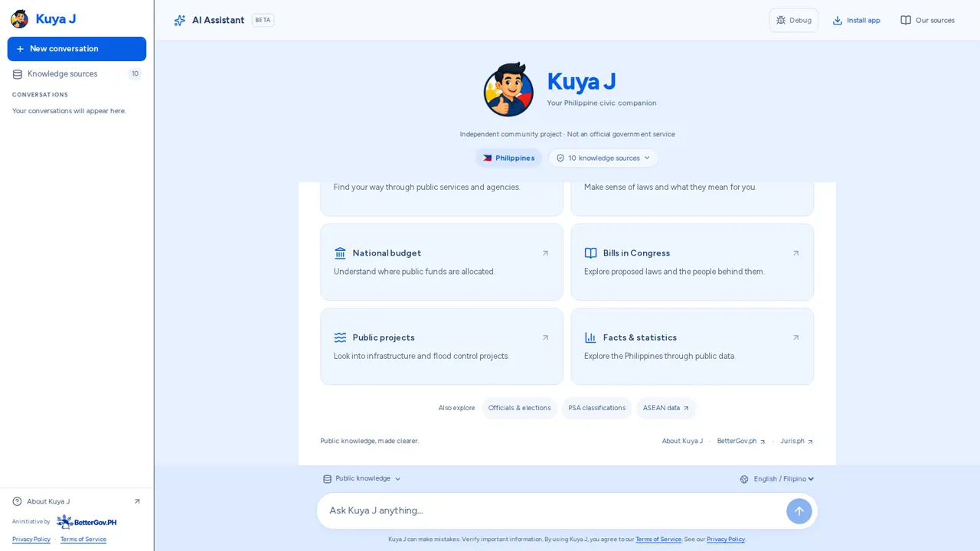
Task: Click Install app in the header
Action: click(856, 21)
